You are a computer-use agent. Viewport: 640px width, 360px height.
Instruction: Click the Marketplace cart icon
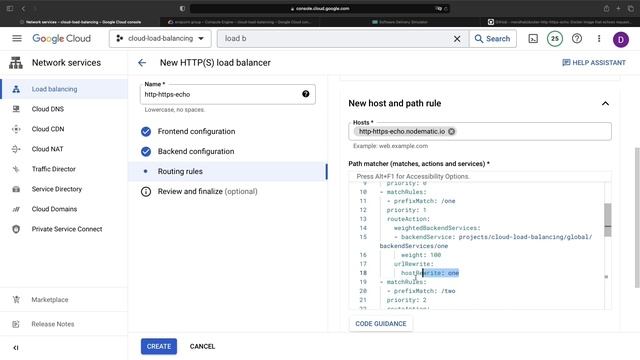16,300
